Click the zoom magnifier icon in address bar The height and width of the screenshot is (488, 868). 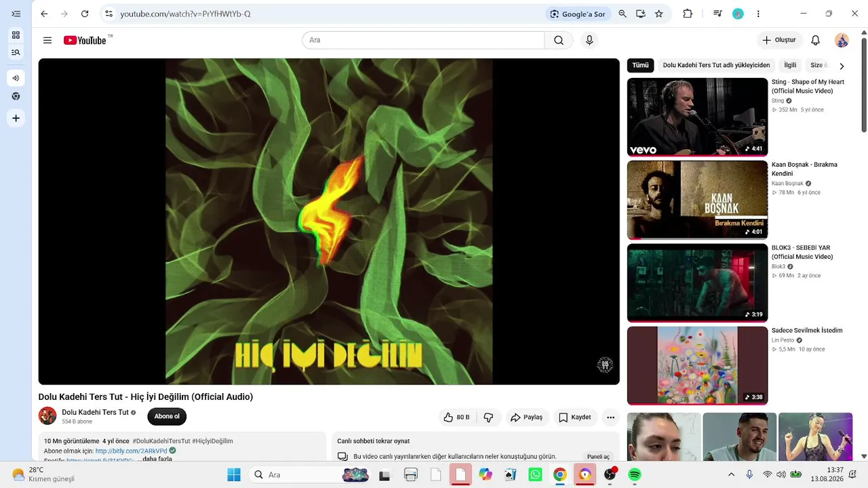coord(623,14)
